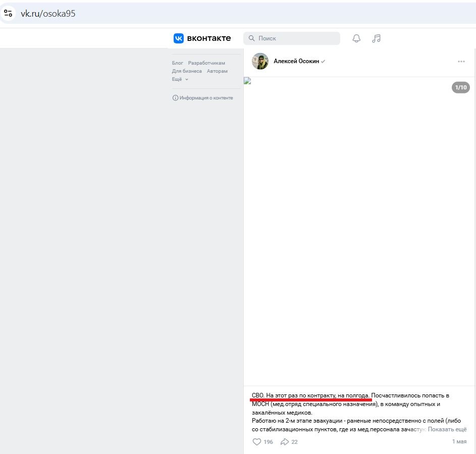Click text line 'закалённых медиков.'
This screenshot has width=476, height=454.
pos(282,413)
